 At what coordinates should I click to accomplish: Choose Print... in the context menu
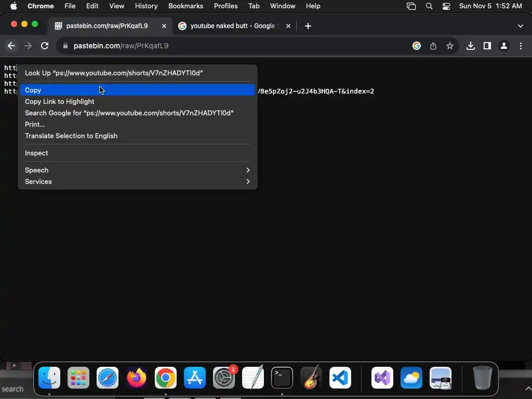tap(137, 125)
